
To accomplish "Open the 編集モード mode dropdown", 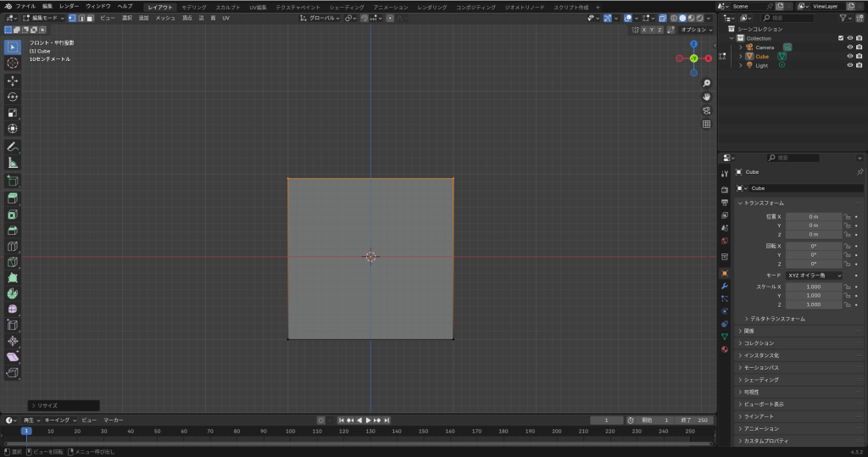I will (x=46, y=18).
